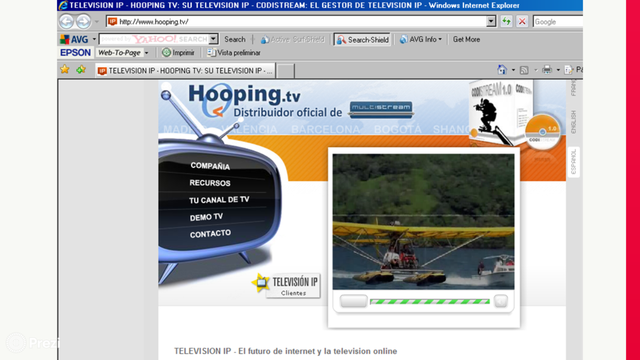
Task: Open a new blank tab
Action: [x=286, y=71]
